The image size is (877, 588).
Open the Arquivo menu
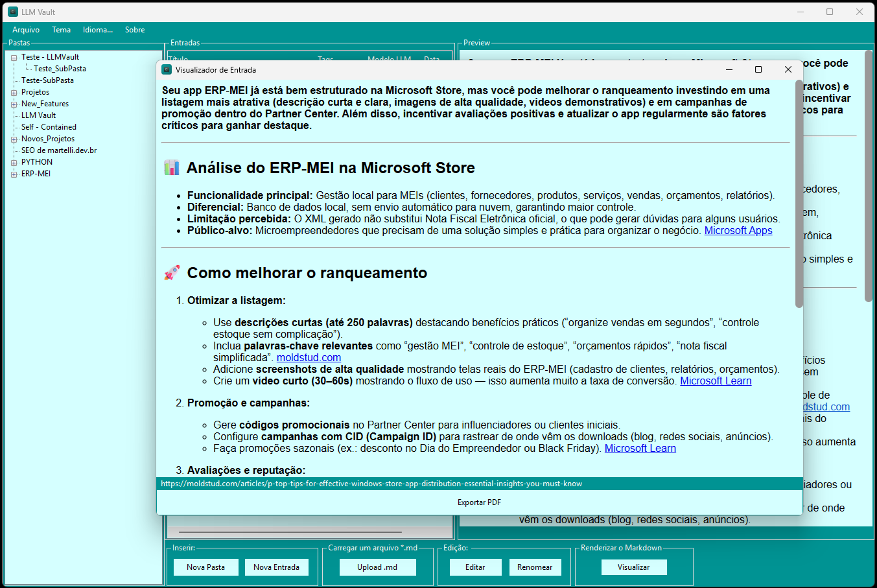26,30
